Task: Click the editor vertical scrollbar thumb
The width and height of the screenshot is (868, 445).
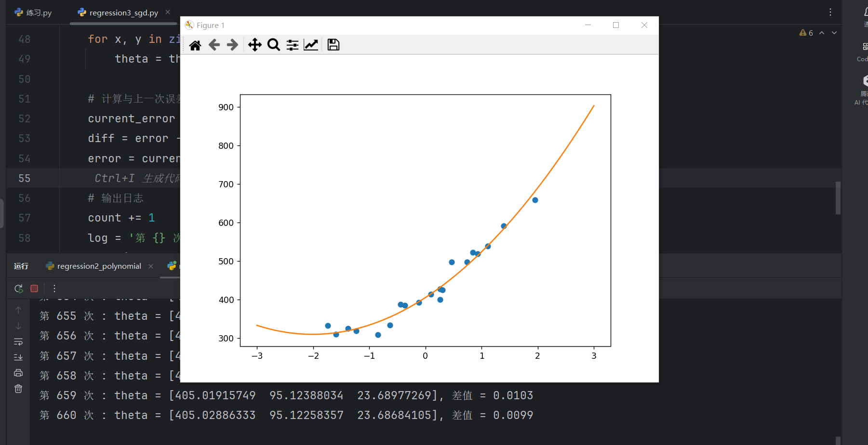Action: (838, 198)
